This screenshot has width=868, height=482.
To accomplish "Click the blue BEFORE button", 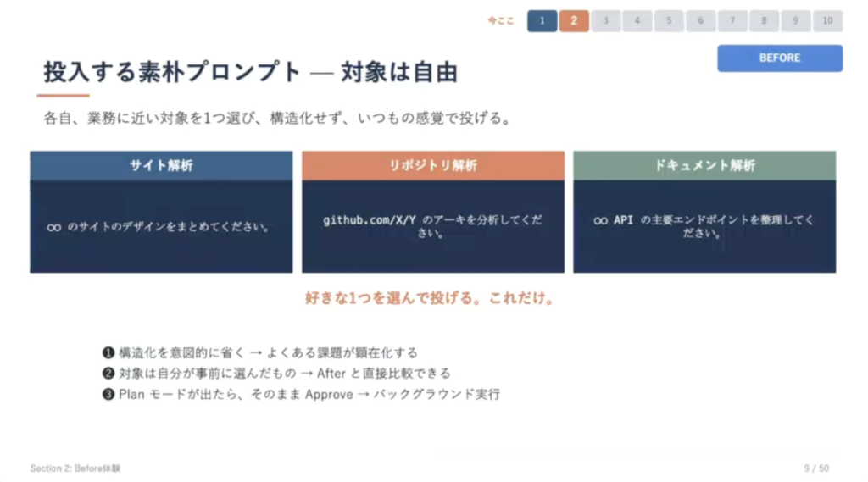I will (780, 58).
